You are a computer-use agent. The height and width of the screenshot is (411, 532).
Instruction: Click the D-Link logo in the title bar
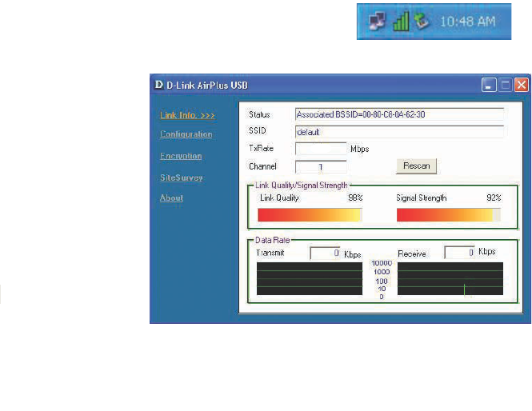tap(158, 85)
